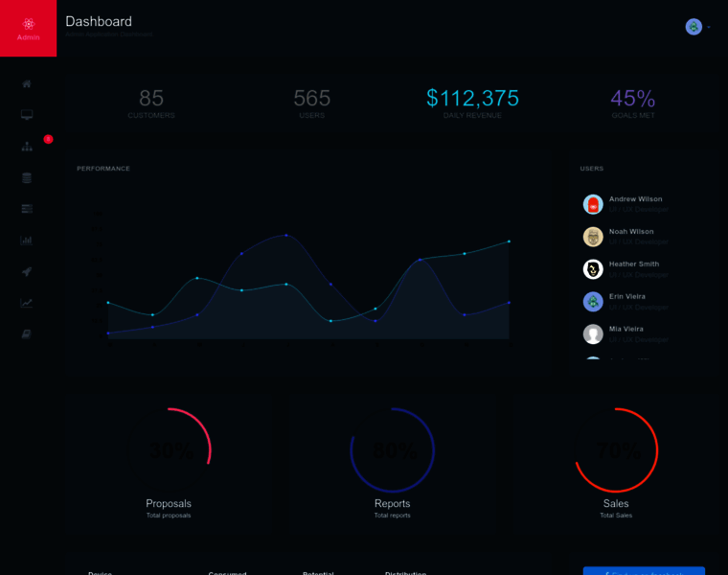Viewport: 728px width, 575px height.
Task: Select the book sidebar icon
Action: click(x=27, y=333)
